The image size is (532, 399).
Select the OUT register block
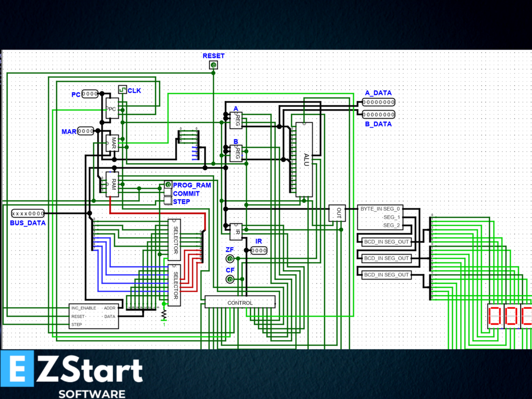338,213
